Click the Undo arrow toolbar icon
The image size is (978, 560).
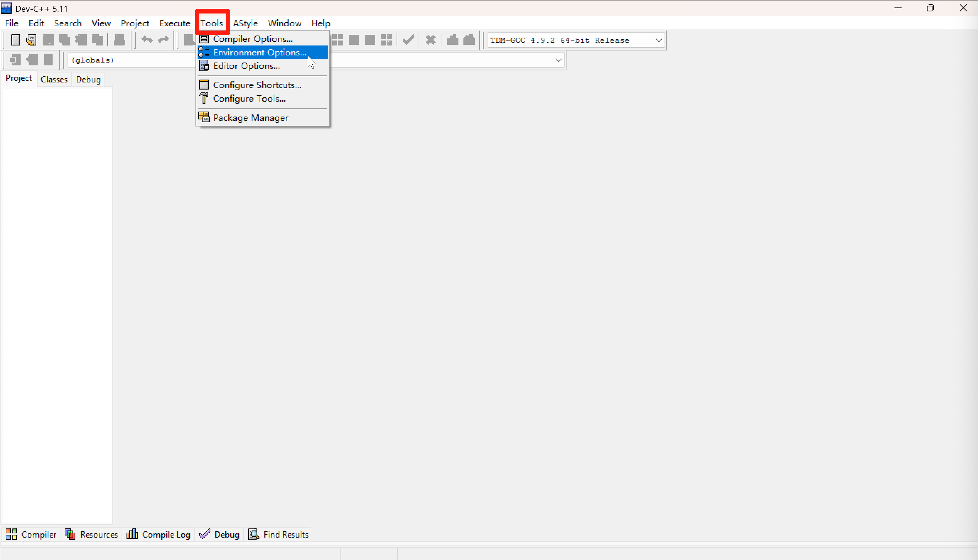[147, 39]
